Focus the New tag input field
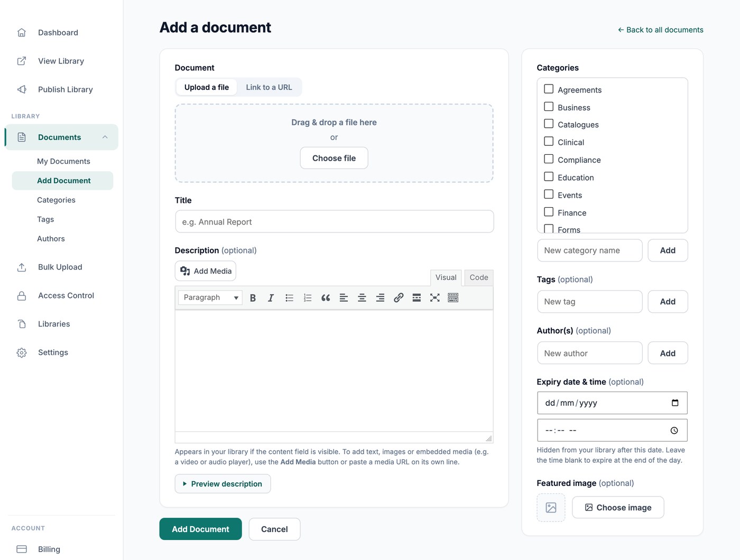The height and width of the screenshot is (560, 740). click(590, 302)
